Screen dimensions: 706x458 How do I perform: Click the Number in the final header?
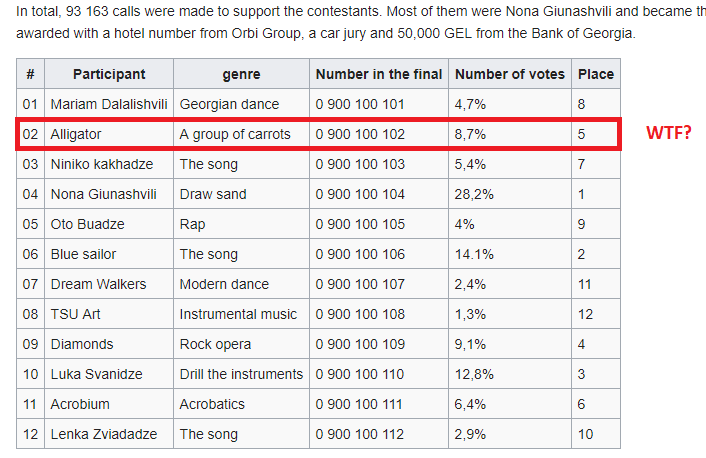point(379,74)
